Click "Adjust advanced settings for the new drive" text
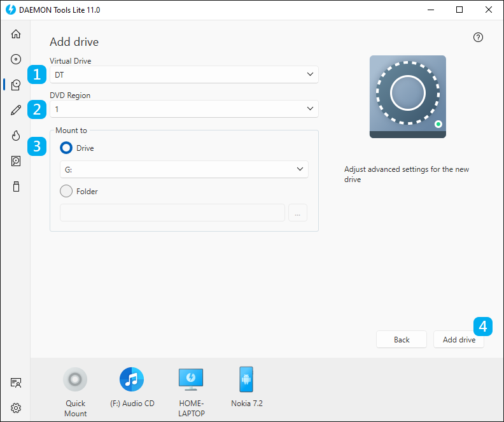The height and width of the screenshot is (422, 504). click(406, 174)
